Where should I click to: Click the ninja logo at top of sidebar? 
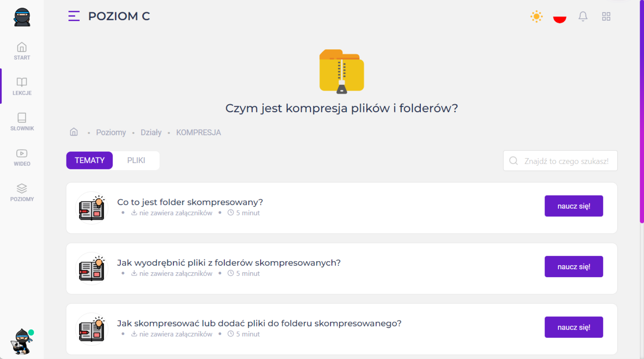click(x=22, y=17)
